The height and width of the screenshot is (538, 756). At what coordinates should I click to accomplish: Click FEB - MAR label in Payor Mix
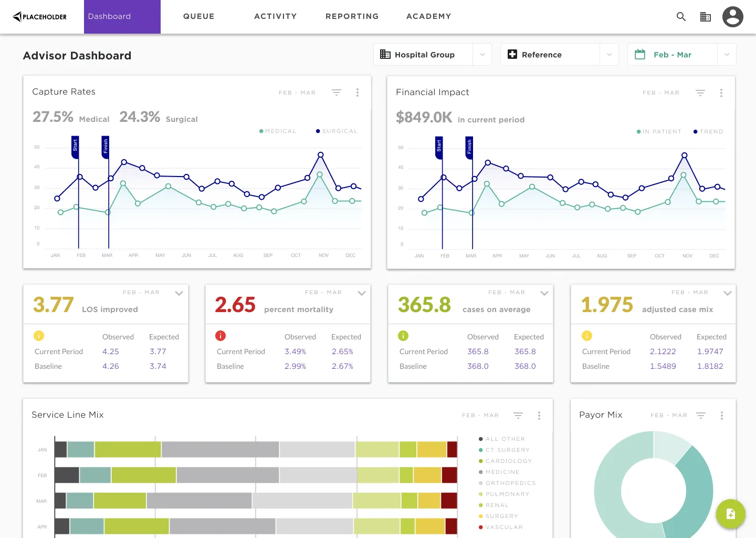[669, 415]
